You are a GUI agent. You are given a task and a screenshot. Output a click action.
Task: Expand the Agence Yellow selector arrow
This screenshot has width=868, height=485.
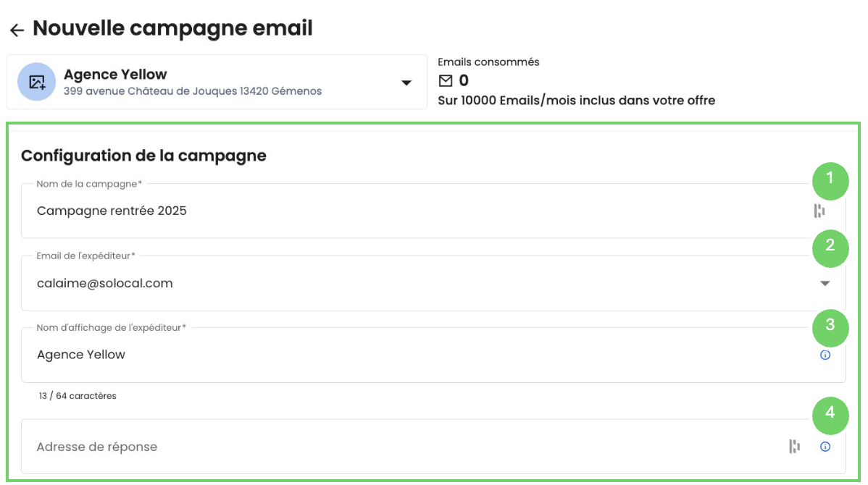[x=406, y=83]
